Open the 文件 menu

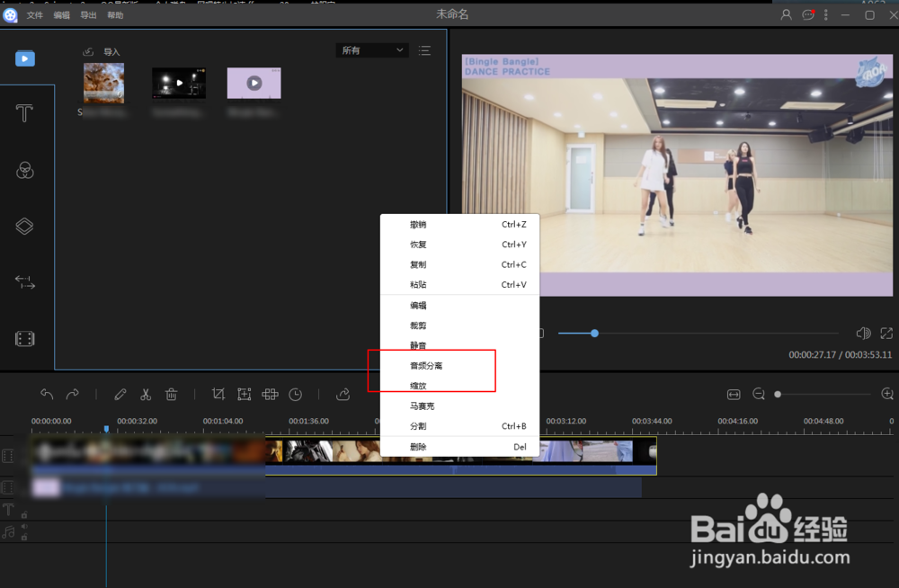(34, 15)
